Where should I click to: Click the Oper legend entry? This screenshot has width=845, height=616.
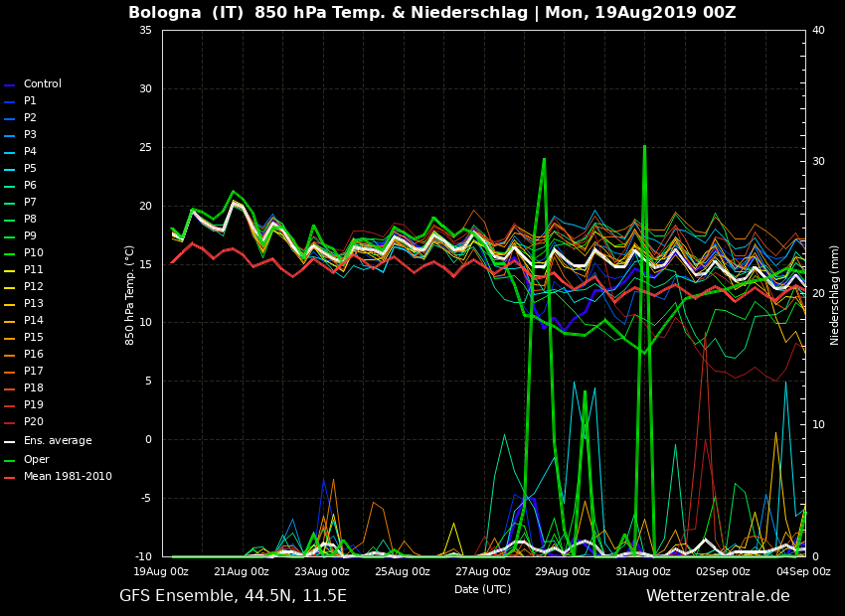(36, 460)
